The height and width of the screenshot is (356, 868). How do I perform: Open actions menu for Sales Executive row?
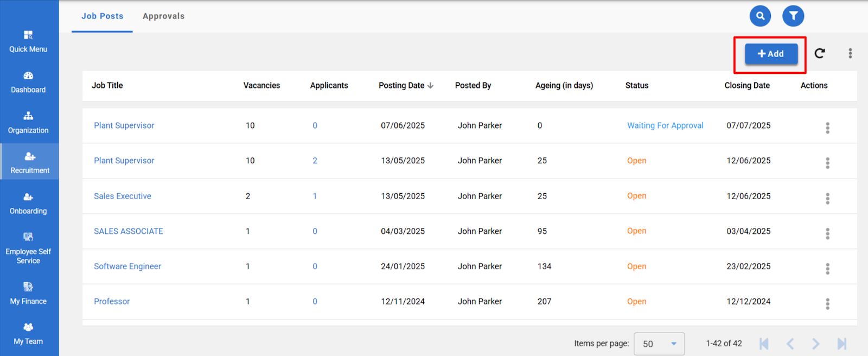(x=827, y=199)
